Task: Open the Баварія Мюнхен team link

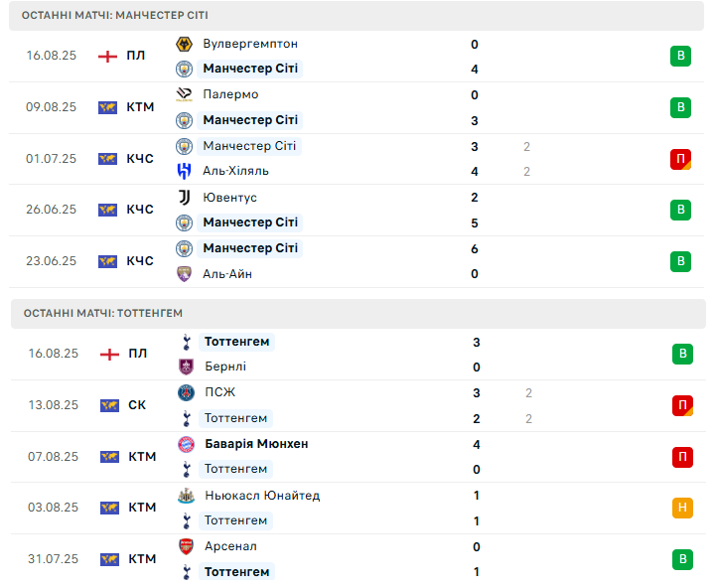Action: click(x=256, y=444)
